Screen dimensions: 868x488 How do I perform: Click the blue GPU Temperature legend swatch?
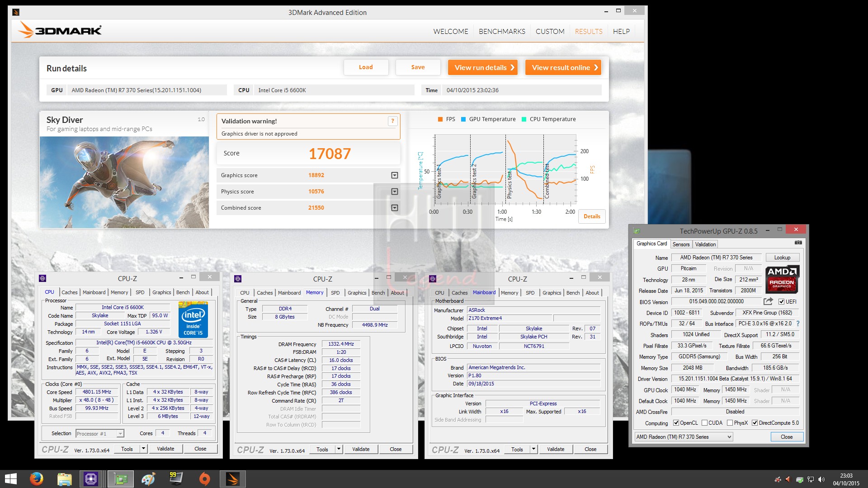(463, 119)
